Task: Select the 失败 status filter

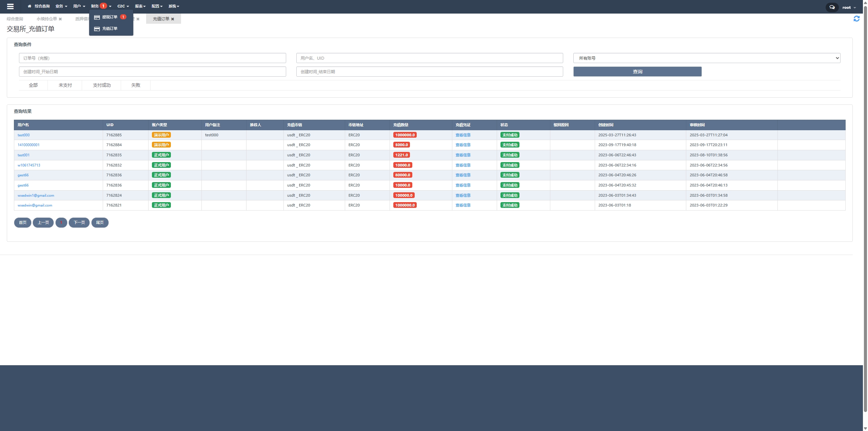Action: (136, 85)
